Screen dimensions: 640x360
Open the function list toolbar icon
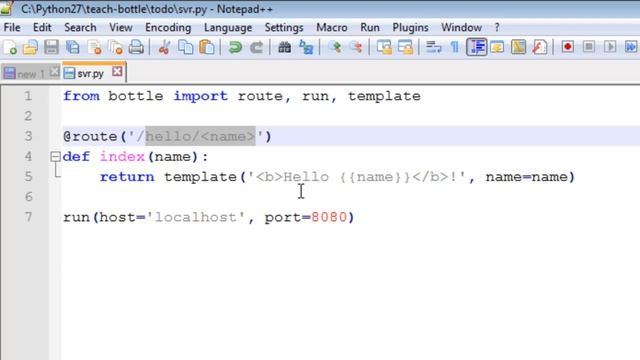click(x=540, y=47)
